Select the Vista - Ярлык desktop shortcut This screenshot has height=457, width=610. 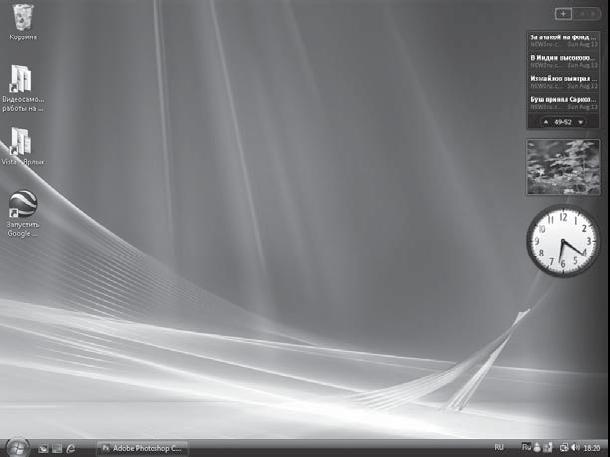22,146
